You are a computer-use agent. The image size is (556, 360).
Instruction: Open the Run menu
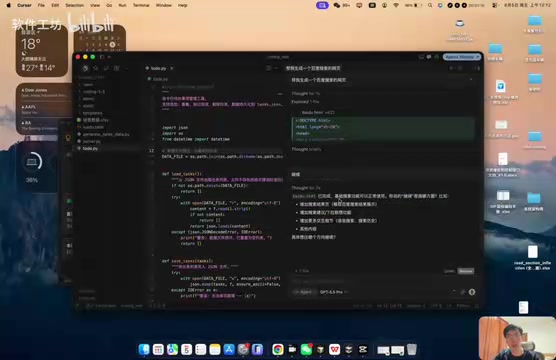click(122, 5)
